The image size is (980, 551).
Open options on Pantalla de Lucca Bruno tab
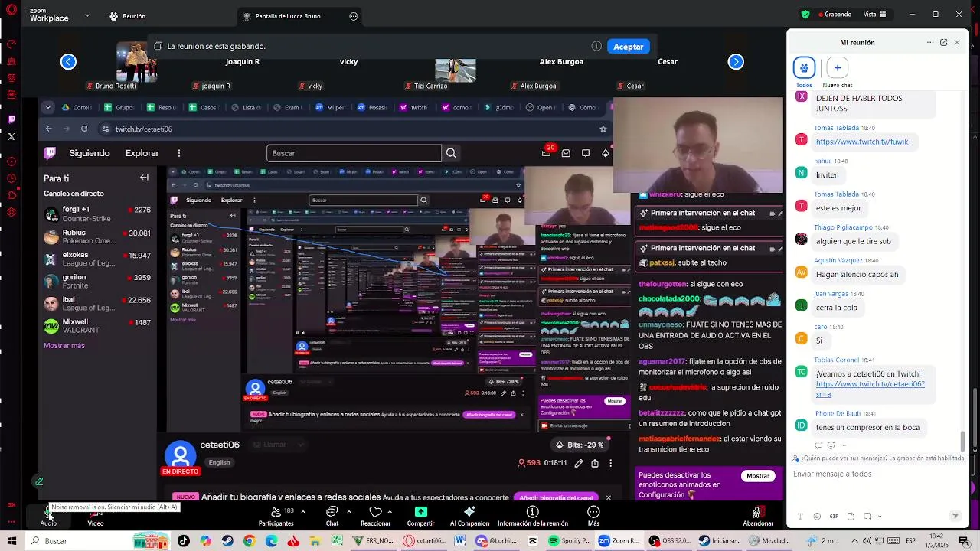[x=354, y=16]
